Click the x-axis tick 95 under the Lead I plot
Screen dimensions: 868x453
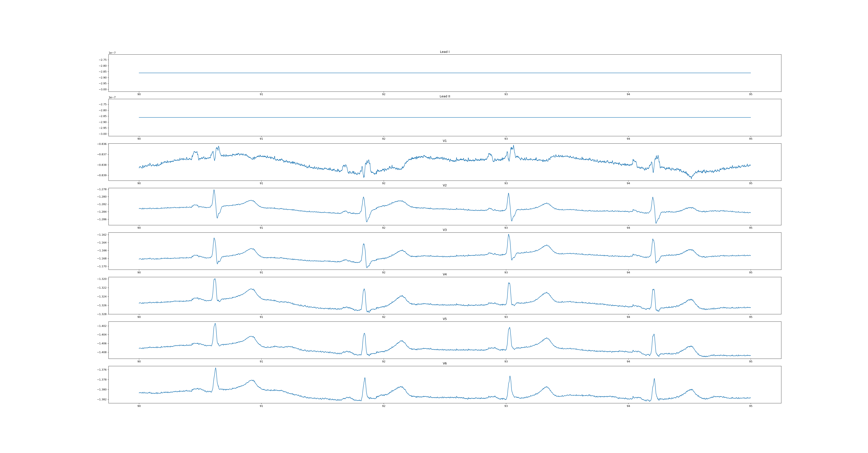pyautogui.click(x=750, y=94)
